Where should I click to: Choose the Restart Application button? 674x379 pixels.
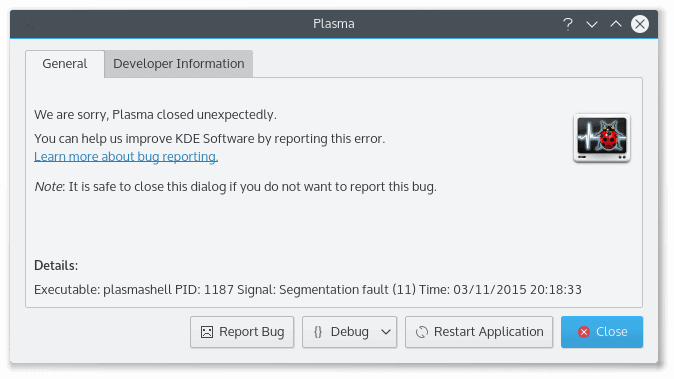(479, 332)
